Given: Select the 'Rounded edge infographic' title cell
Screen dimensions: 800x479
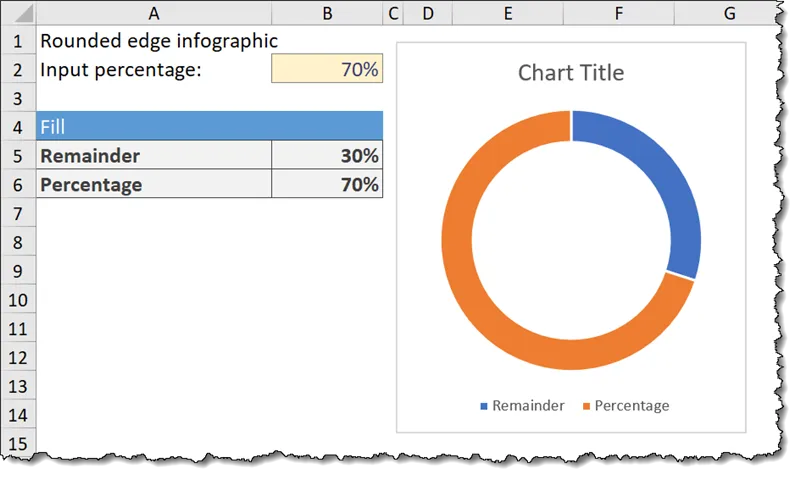Looking at the screenshot, I should 153,40.
